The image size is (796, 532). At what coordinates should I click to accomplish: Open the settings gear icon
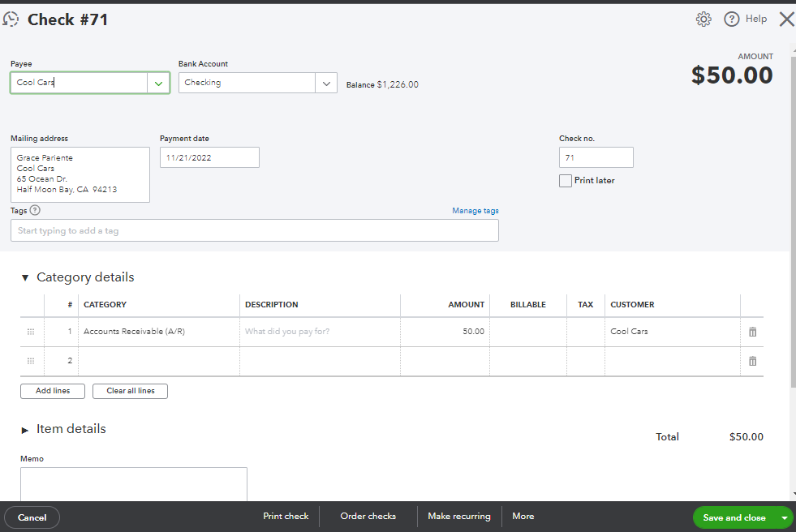pos(703,19)
